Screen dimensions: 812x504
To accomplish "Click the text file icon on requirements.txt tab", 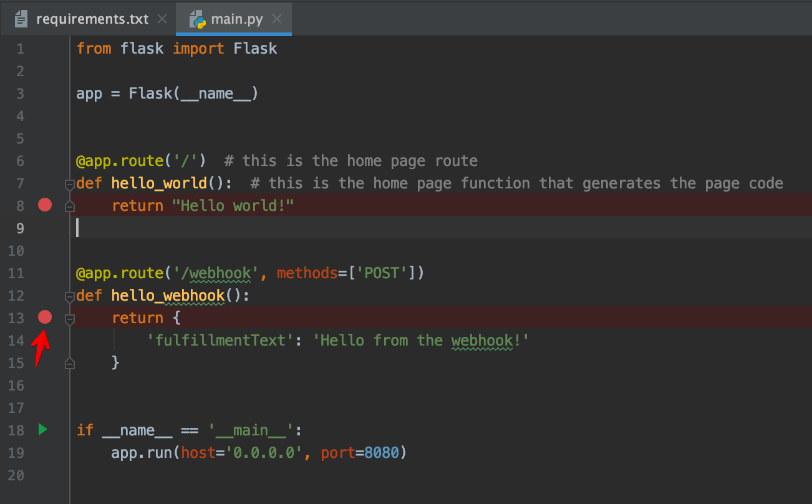I will (21, 19).
